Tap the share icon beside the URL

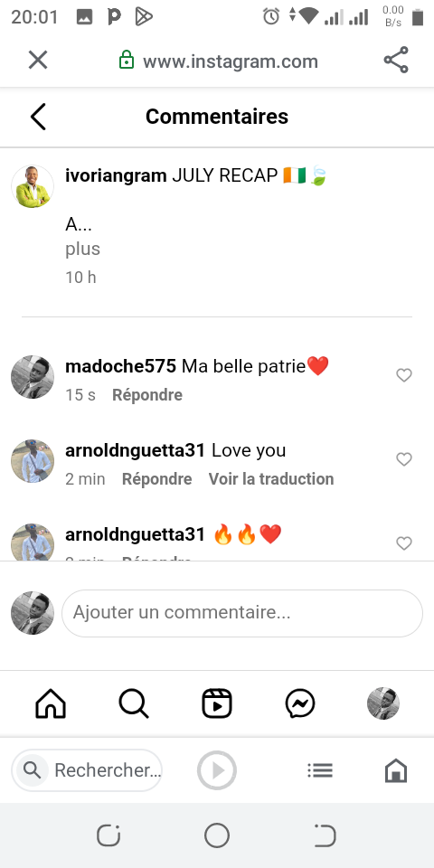[x=396, y=60]
